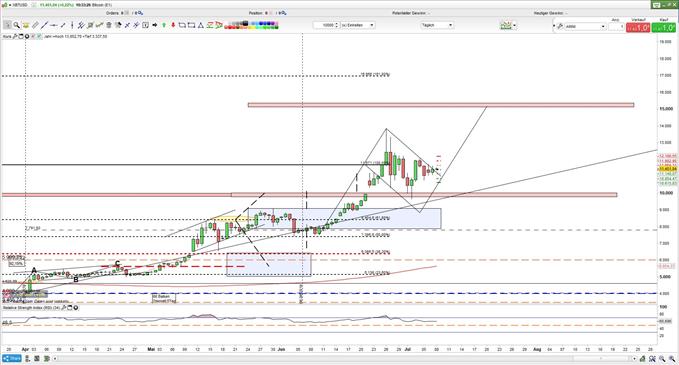Choose the crossed lines tool
Viewport: 679px width, 365px height.
127,25
